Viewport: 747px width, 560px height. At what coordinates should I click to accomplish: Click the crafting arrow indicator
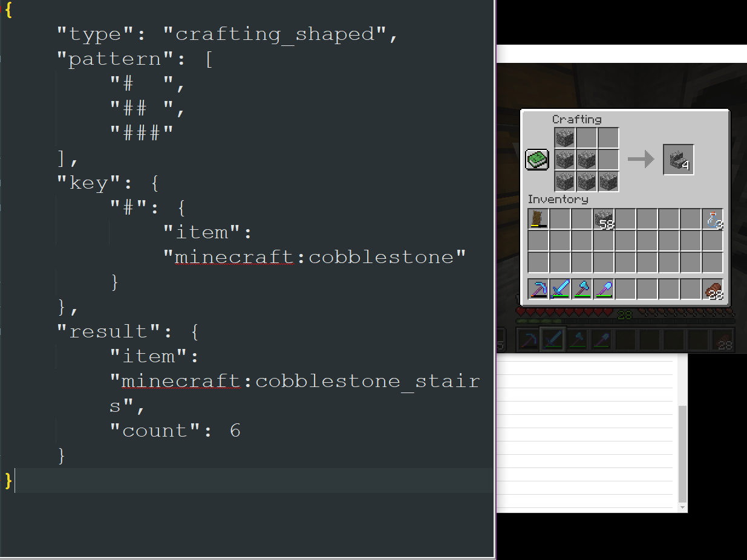point(641,160)
